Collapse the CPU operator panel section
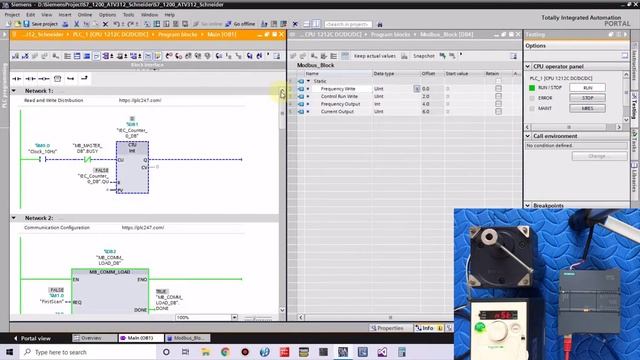 (x=528, y=66)
